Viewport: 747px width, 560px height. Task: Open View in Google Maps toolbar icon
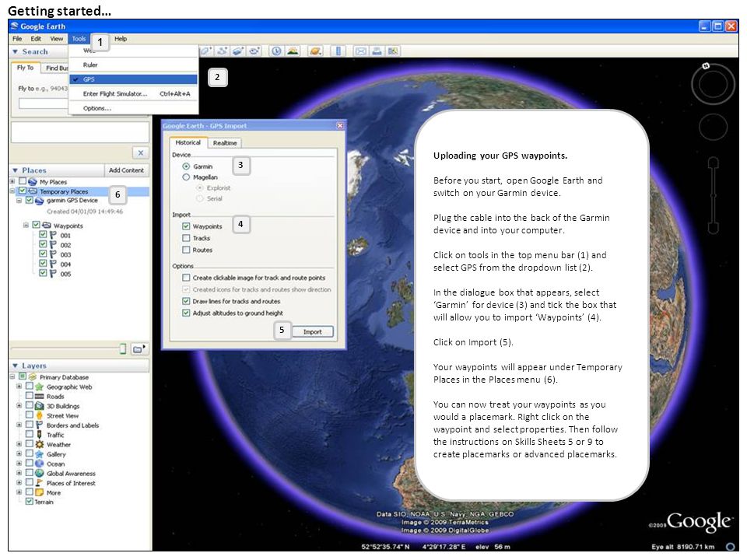coord(392,51)
